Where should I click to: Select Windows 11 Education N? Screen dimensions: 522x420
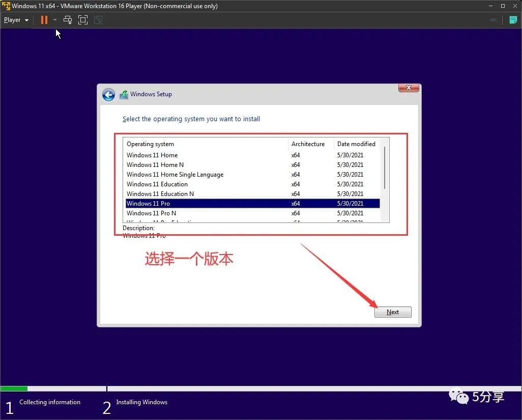(x=253, y=194)
